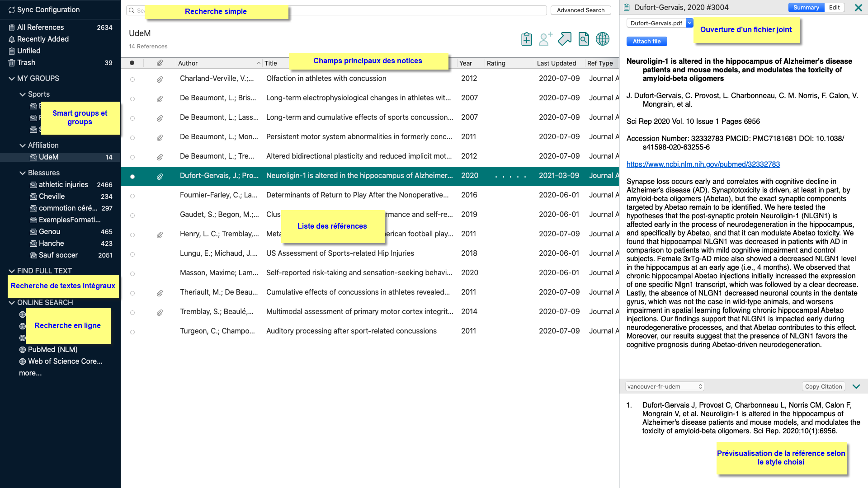The width and height of the screenshot is (868, 488).
Task: Toggle unread circle on Charland-Verville reference
Action: tap(132, 78)
